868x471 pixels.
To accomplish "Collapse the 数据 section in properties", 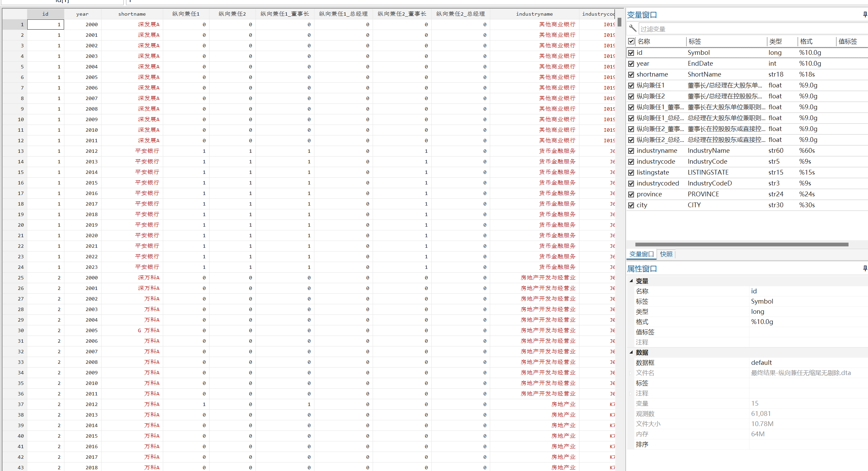I will [631, 353].
